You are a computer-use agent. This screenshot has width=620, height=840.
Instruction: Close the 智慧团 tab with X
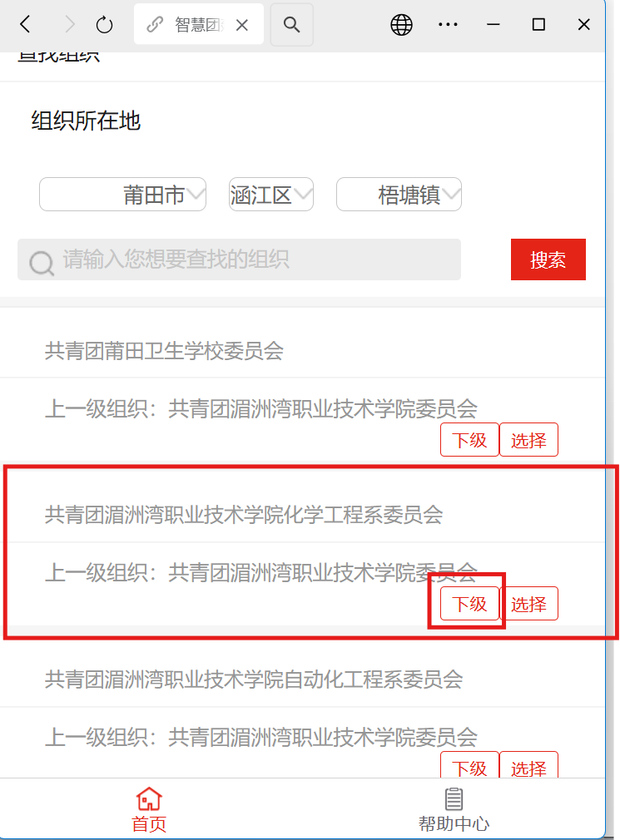pos(242,25)
